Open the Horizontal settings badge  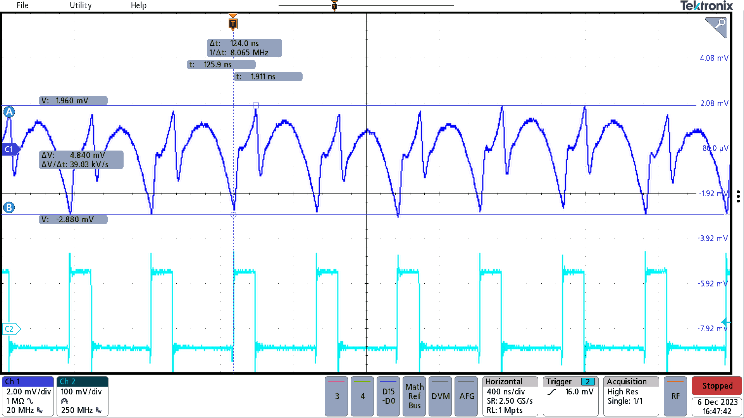(510, 396)
